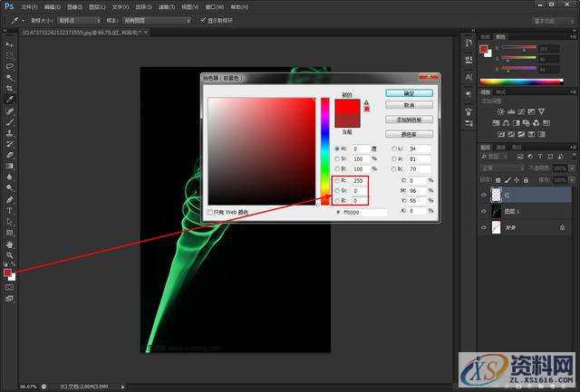Enable the Only Web Colors checkbox
This screenshot has height=392, width=580.
coord(210,212)
